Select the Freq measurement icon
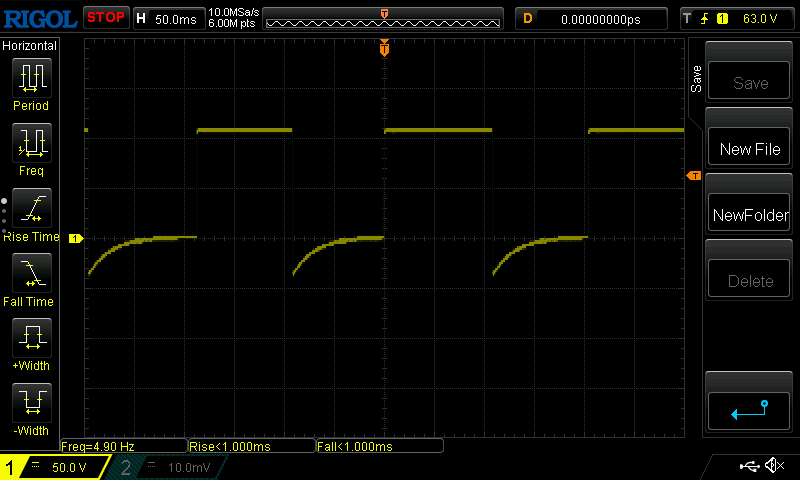Viewport: 800px width, 480px height. point(32,142)
